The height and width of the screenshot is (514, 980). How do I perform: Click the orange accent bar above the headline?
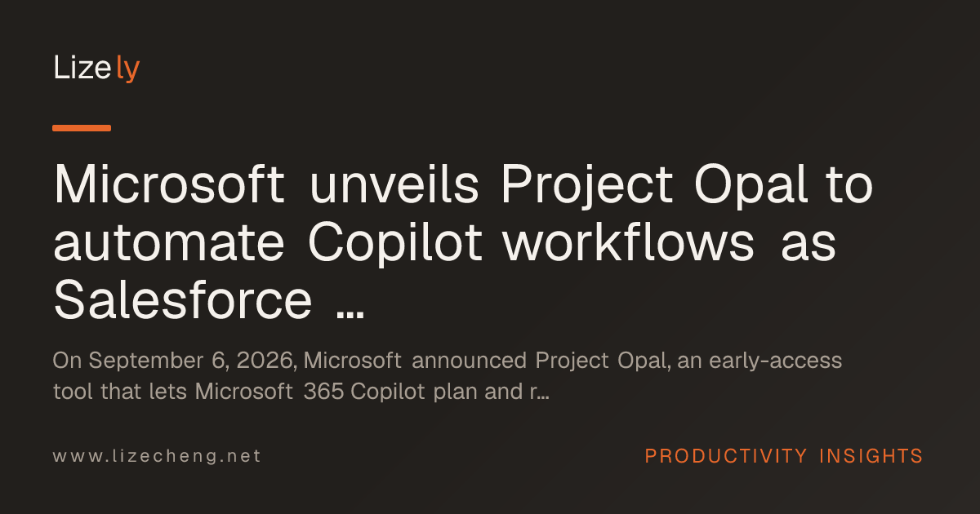tap(82, 128)
